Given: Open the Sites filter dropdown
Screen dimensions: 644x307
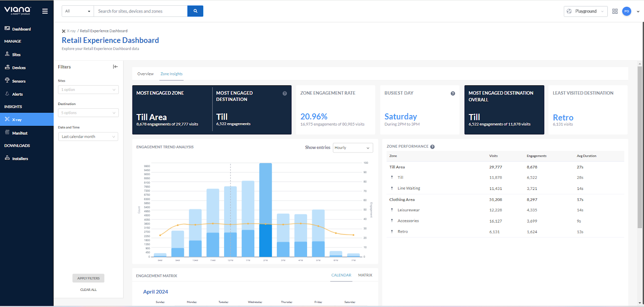Looking at the screenshot, I should 88,90.
